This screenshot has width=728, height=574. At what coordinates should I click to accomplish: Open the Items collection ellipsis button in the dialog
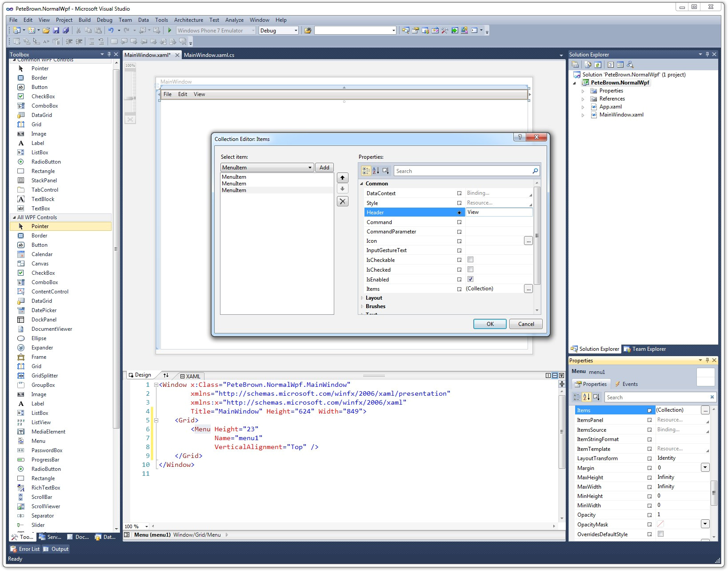pyautogui.click(x=528, y=289)
